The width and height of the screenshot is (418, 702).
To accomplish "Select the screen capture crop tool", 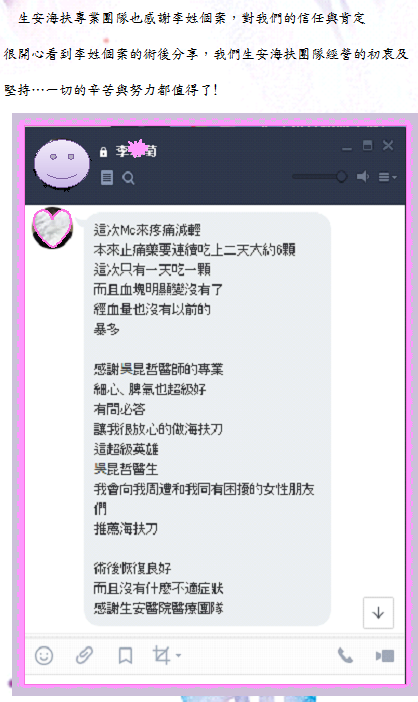I will tap(162, 655).
